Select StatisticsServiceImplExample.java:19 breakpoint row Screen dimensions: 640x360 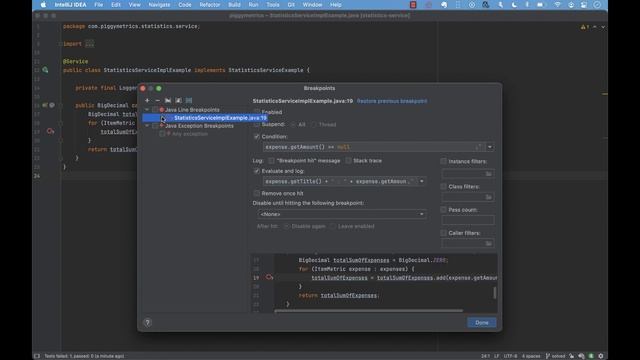point(205,118)
